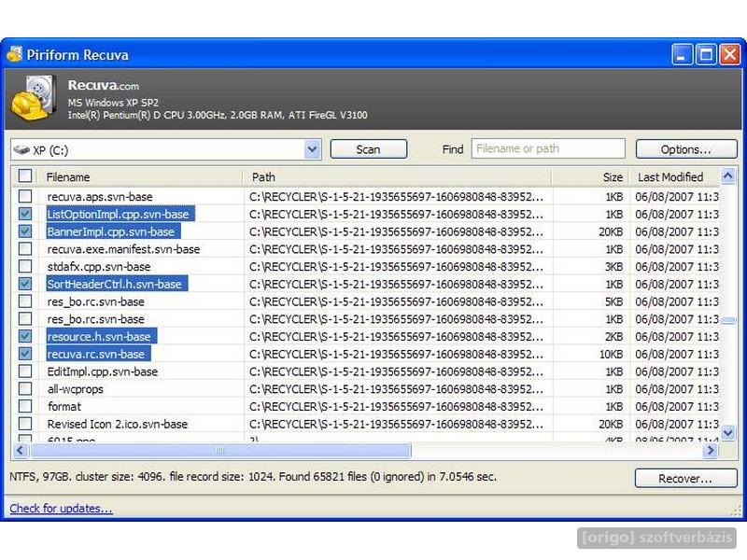Select the res_bo.rc.svn-base filename sized 5KB
747x560 pixels.
coord(96,301)
